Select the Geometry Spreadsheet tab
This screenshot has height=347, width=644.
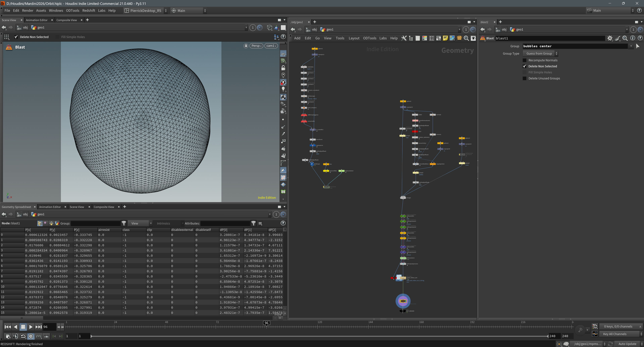[x=16, y=207]
